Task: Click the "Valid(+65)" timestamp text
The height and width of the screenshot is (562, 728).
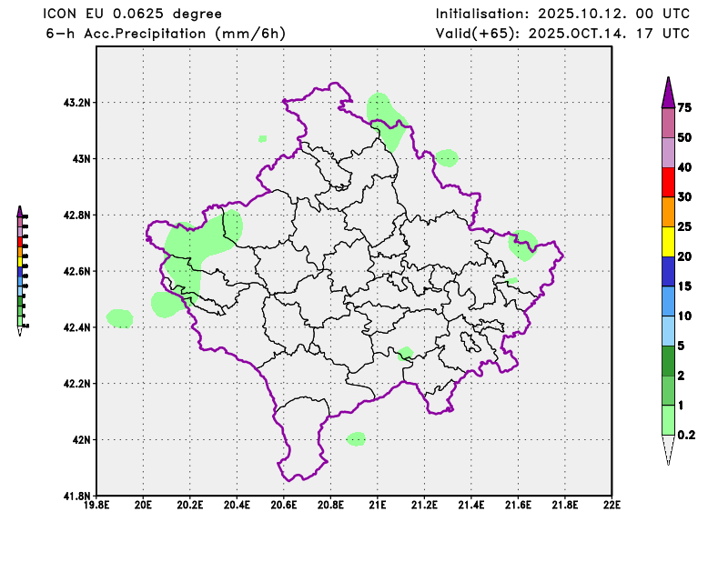Action: click(x=562, y=34)
